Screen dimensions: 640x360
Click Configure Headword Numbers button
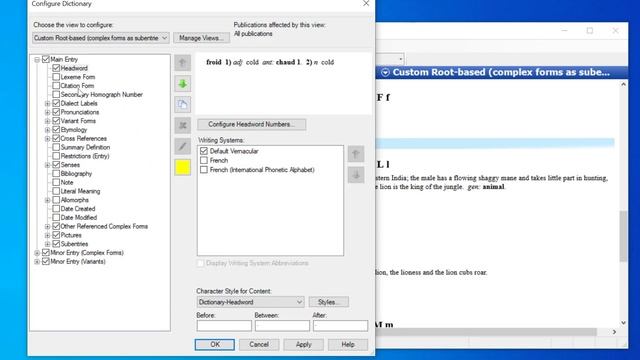tap(251, 124)
